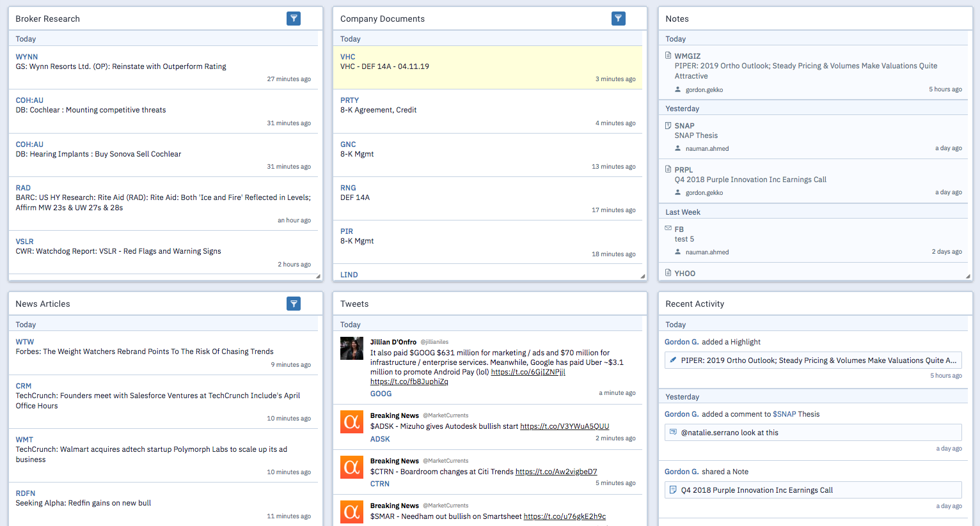Open the Q4 2018 Purple Innovation shared note box
Image resolution: width=980 pixels, height=526 pixels.
coord(813,490)
